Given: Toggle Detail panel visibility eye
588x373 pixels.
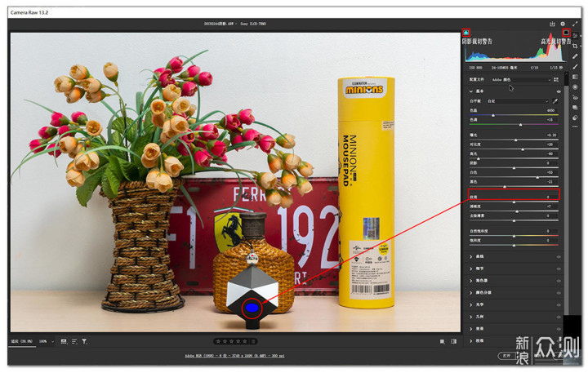Looking at the screenshot, I should tap(559, 269).
